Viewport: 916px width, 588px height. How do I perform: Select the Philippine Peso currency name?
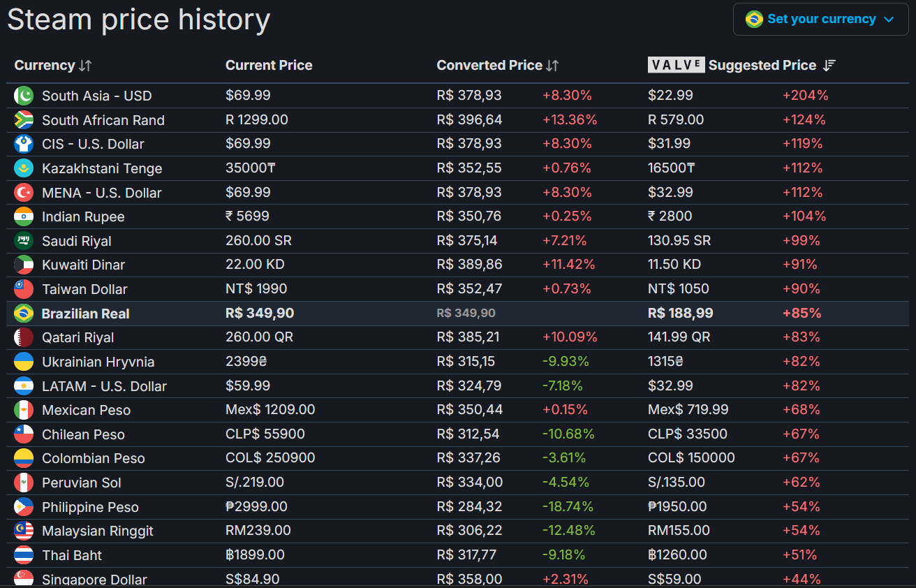tap(90, 507)
